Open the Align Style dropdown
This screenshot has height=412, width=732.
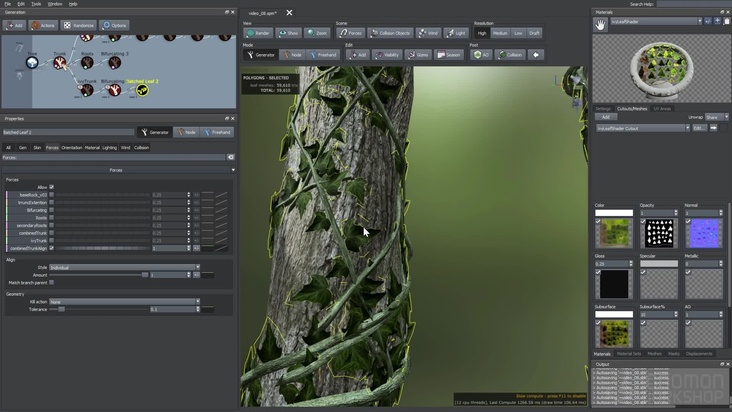(124, 267)
